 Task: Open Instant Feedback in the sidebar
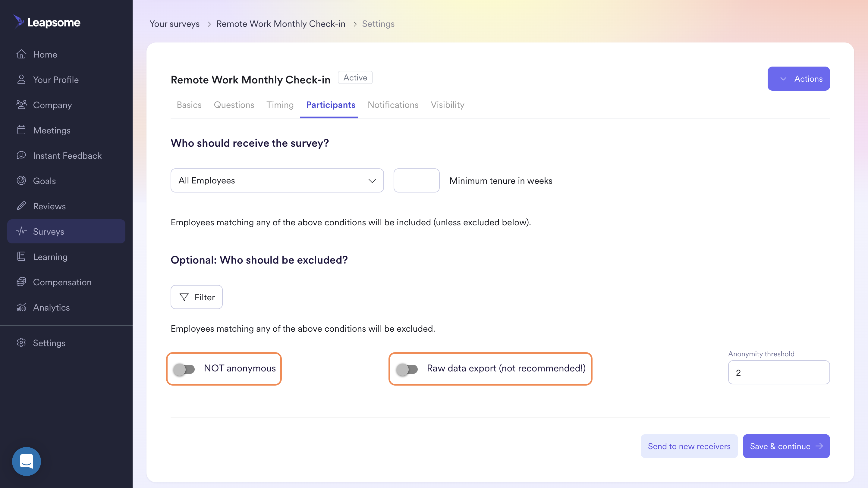66,155
